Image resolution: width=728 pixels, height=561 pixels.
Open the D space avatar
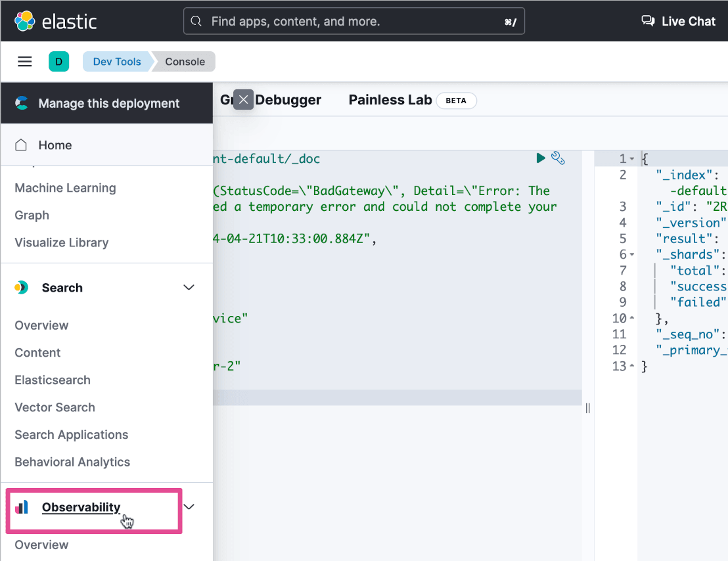coord(58,62)
